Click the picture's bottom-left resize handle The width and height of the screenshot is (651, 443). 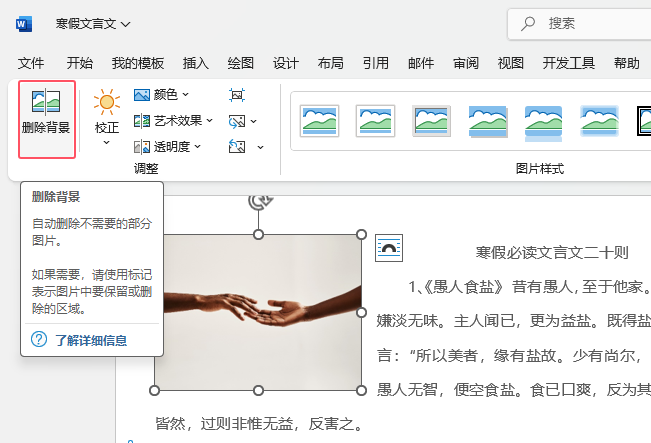pyautogui.click(x=154, y=390)
